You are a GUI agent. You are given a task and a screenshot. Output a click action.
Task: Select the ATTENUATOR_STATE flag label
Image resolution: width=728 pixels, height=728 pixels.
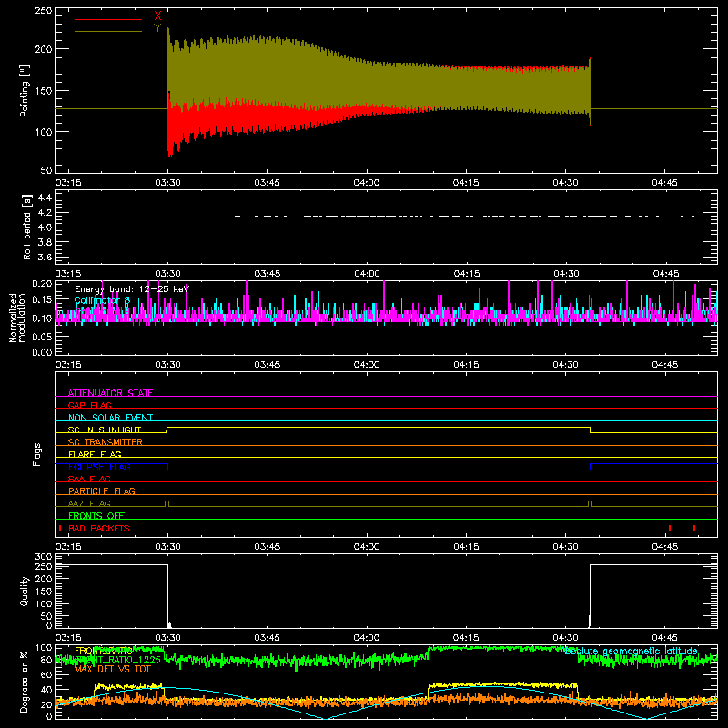point(110,393)
